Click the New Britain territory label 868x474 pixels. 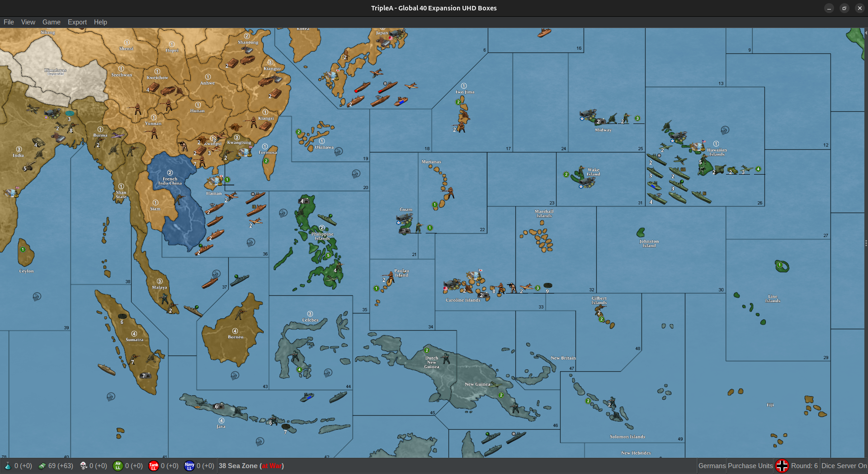click(563, 358)
